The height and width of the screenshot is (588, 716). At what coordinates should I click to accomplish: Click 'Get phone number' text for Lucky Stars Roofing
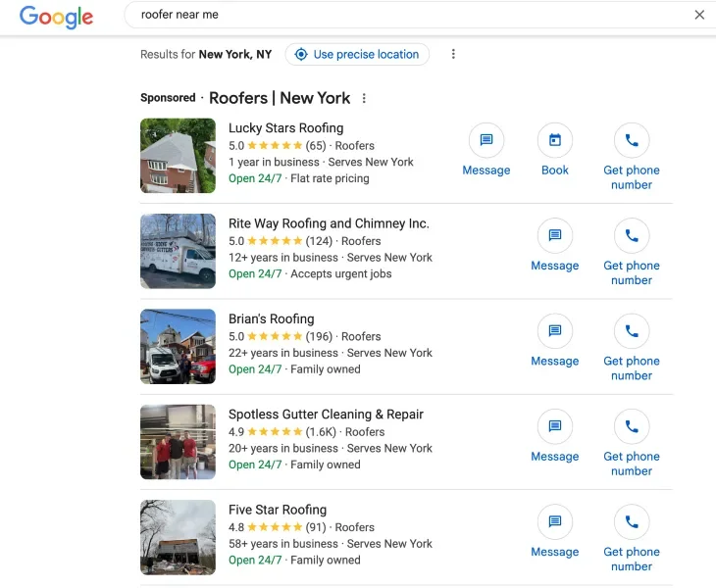tap(632, 177)
